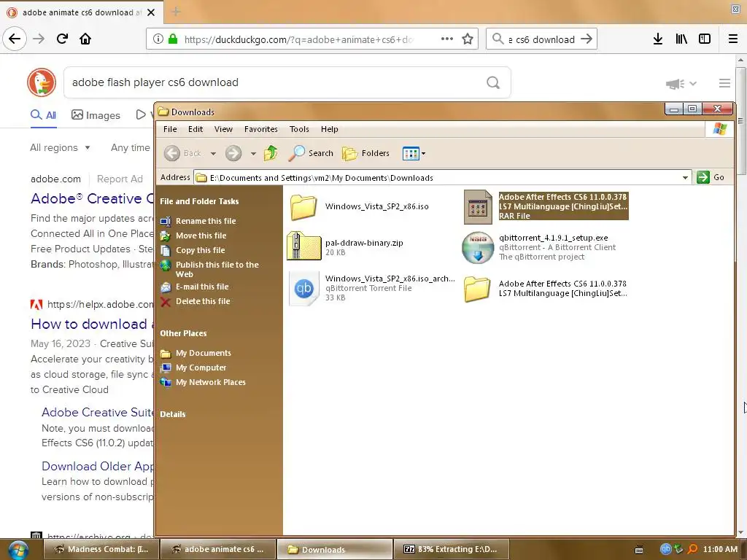This screenshot has height=560, width=747.
Task: Select the Windows Vista torrent file
Action: click(371, 287)
